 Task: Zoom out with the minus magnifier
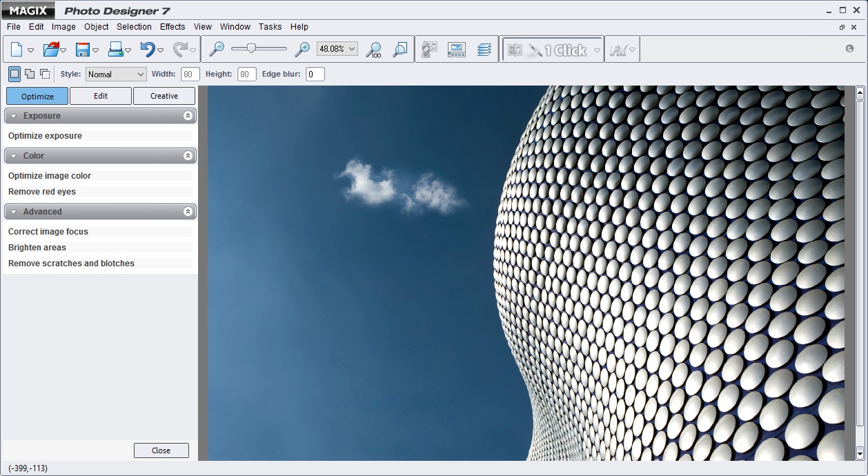click(x=217, y=49)
